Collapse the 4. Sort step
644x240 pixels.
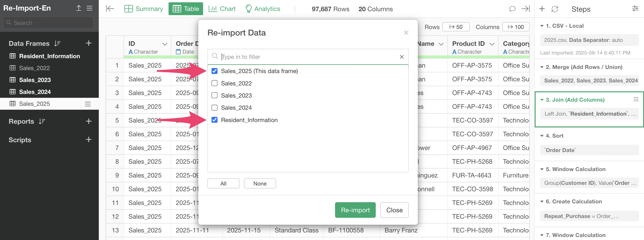click(x=542, y=136)
